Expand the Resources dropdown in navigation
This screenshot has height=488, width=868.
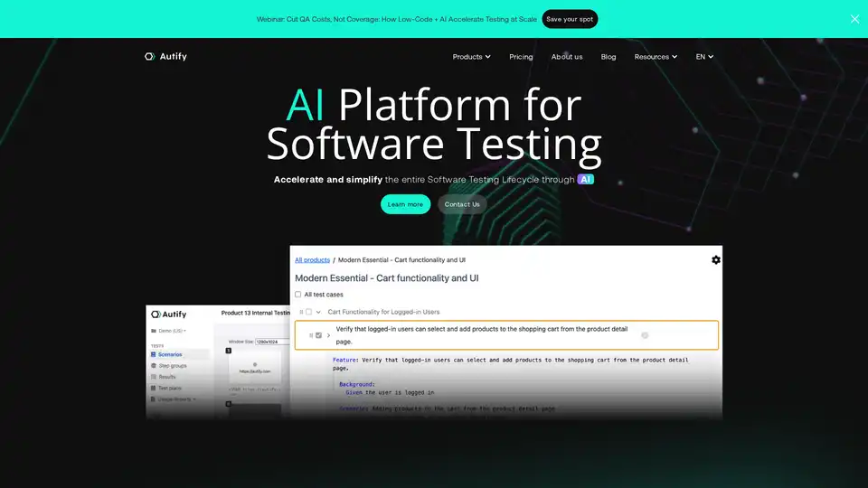(656, 57)
